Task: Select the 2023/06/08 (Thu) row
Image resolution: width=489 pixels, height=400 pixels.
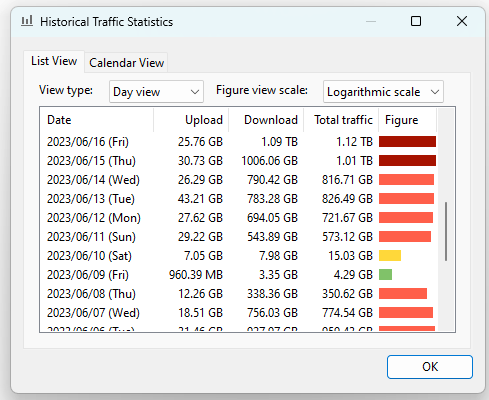Action: pos(238,294)
